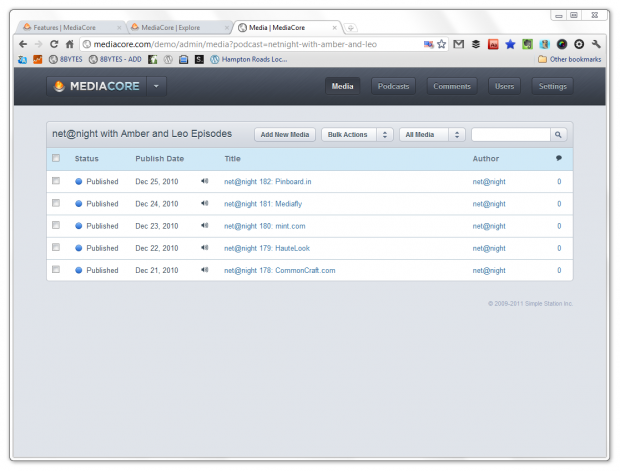The height and width of the screenshot is (471, 620).
Task: Toggle the select-all checkbox in table header
Action: (x=56, y=158)
